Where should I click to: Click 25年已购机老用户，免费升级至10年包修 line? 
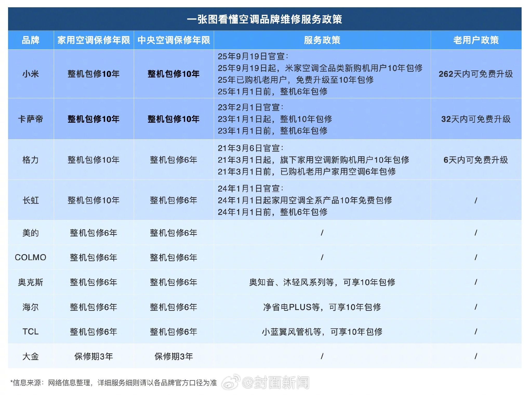(296, 80)
